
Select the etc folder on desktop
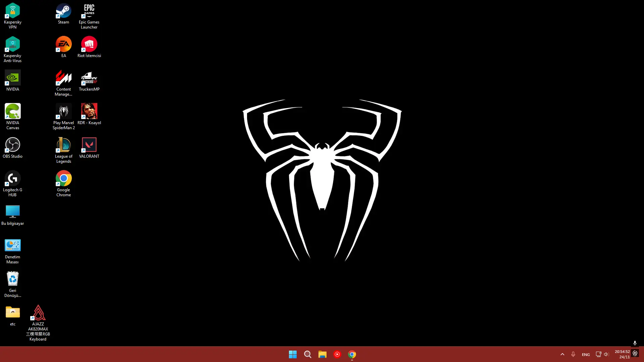click(x=12, y=315)
